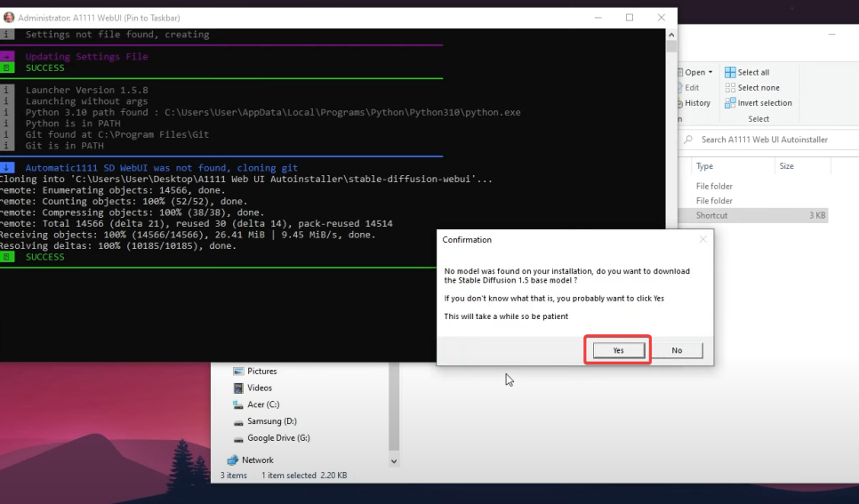This screenshot has width=859, height=504.
Task: Select the Shortcut row in file list
Action: point(753,215)
